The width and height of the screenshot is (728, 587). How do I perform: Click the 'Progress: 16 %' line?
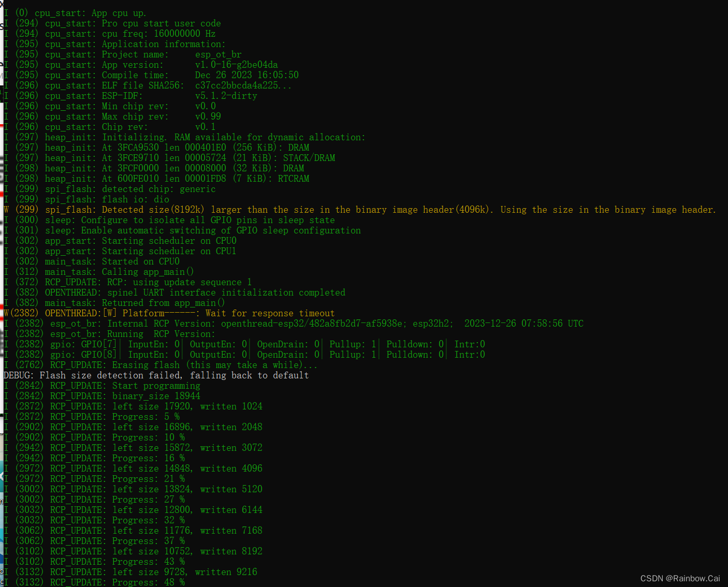(x=94, y=458)
